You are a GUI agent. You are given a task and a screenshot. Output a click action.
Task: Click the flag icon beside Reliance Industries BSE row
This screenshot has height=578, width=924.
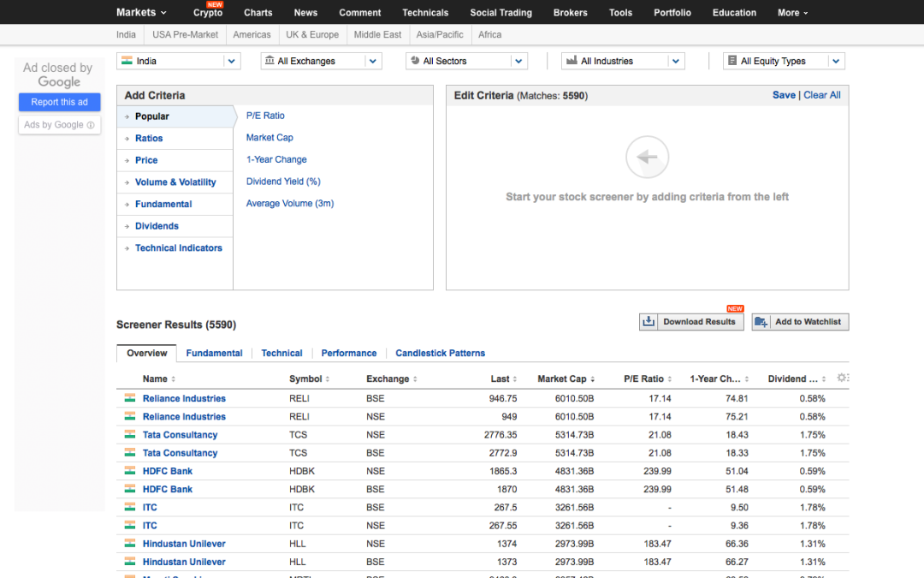tap(130, 398)
